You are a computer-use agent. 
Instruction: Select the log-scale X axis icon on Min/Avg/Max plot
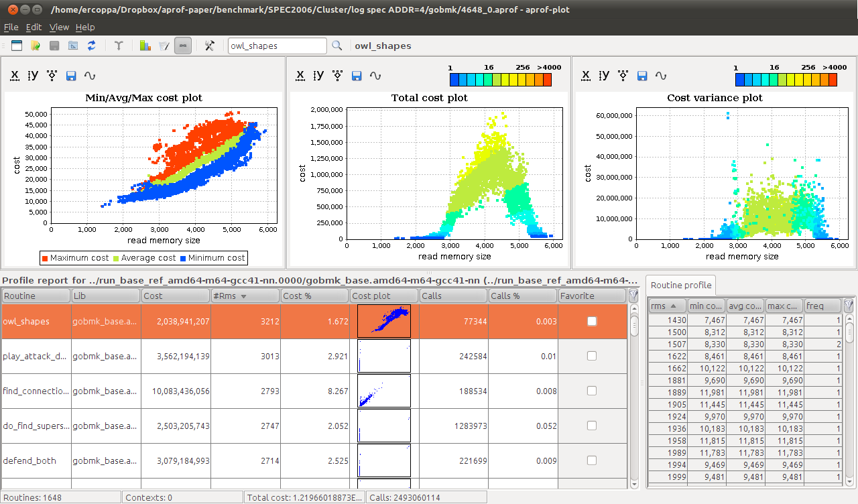pyautogui.click(x=15, y=76)
